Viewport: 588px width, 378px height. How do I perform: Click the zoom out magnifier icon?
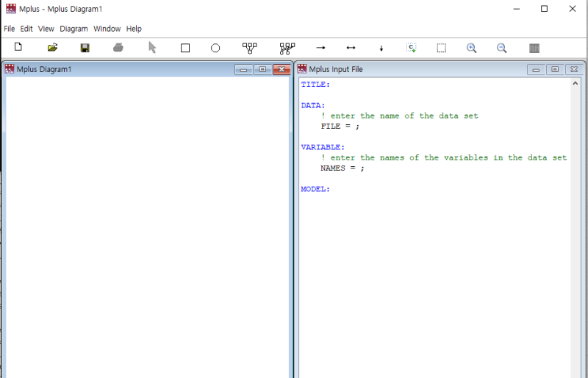[x=502, y=48]
